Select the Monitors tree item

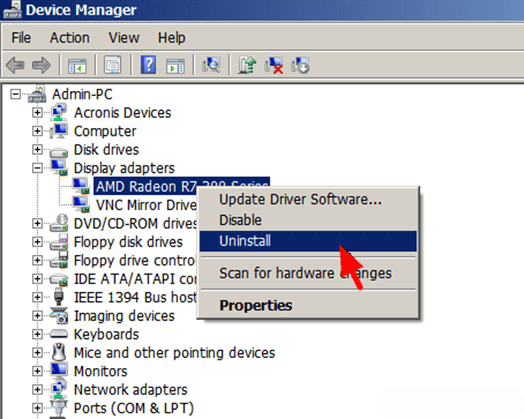[x=101, y=371]
